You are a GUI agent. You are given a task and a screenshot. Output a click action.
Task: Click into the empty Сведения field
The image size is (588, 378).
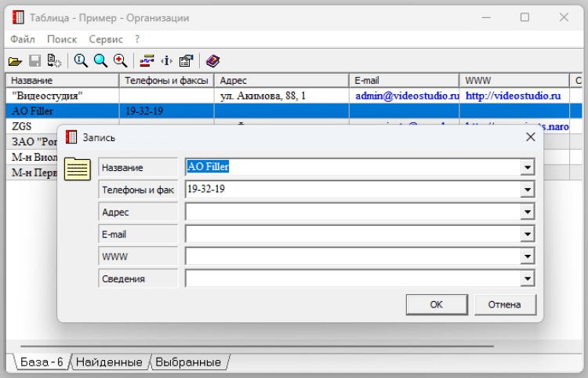[353, 278]
